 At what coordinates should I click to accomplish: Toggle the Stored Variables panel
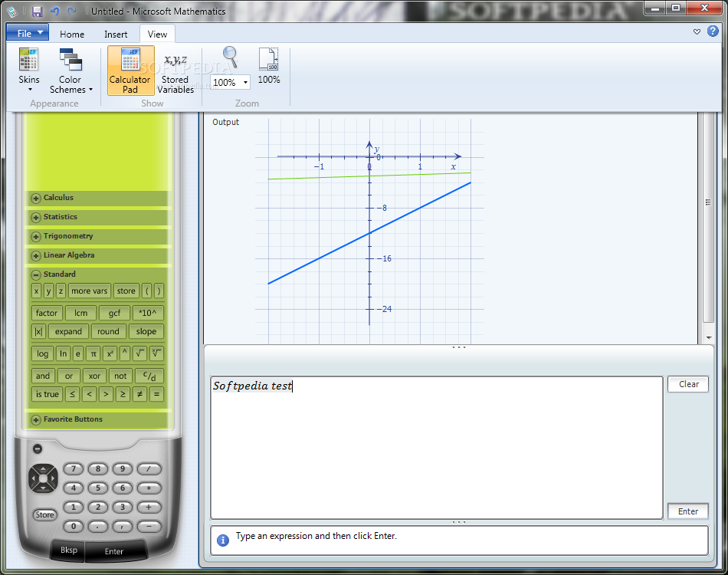(x=175, y=70)
